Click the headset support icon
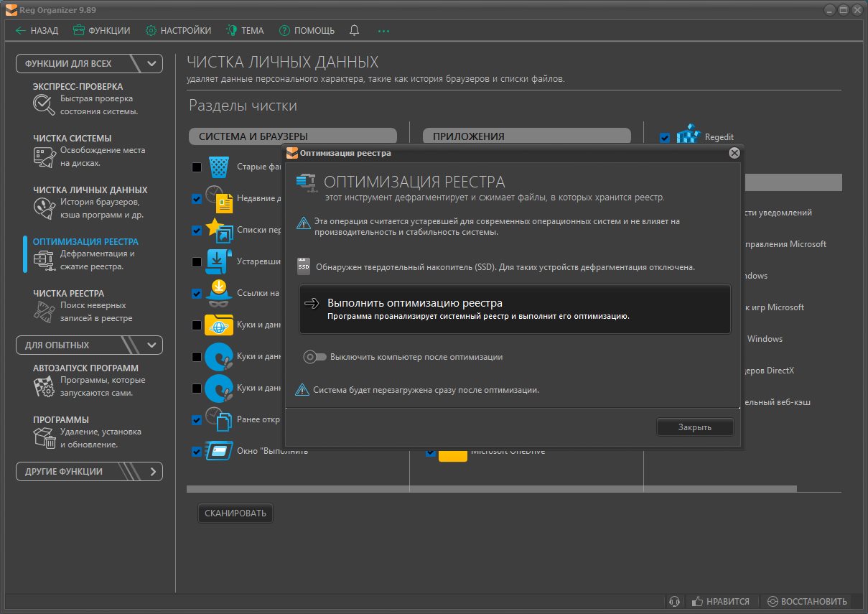The image size is (868, 614). pyautogui.click(x=673, y=601)
